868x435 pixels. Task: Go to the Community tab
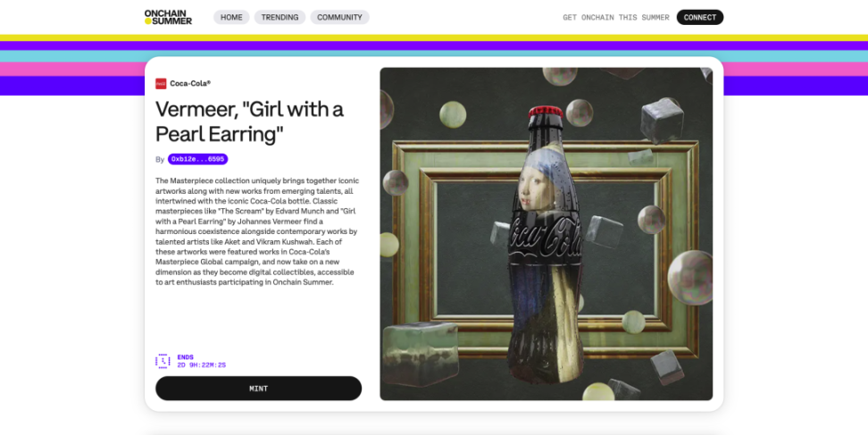pos(339,17)
